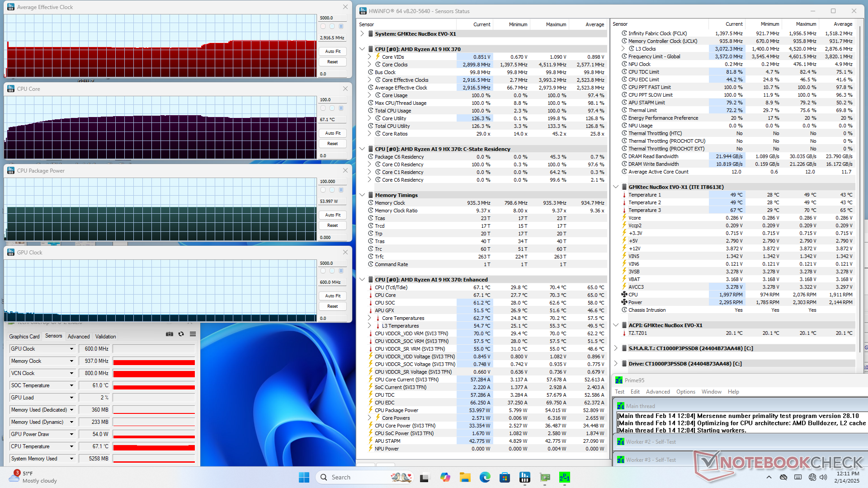Open File Explorer from the taskbar
868x488 pixels.
click(465, 477)
